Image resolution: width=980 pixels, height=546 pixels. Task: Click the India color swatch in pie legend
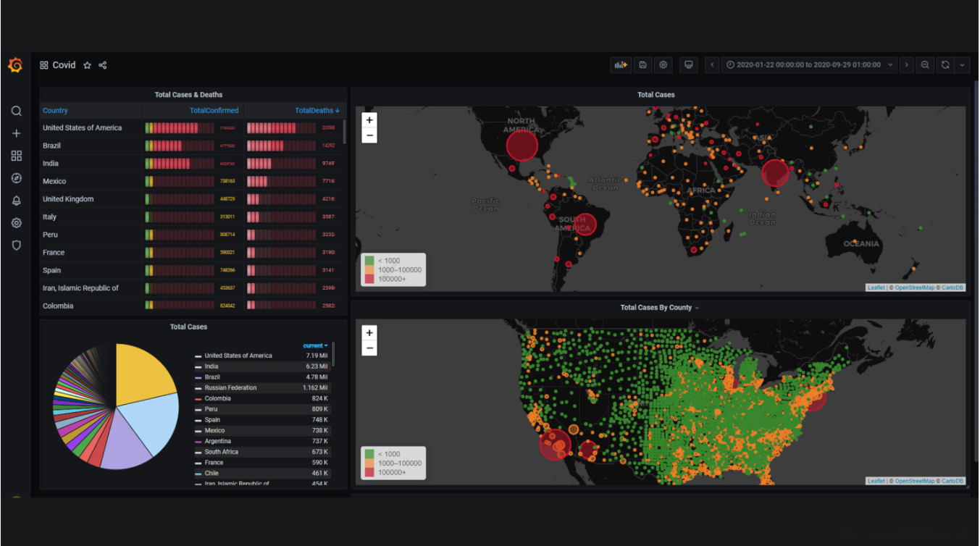(198, 367)
